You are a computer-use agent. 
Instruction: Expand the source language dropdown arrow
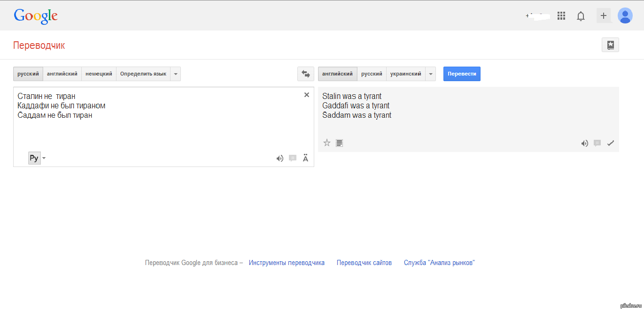tap(175, 74)
